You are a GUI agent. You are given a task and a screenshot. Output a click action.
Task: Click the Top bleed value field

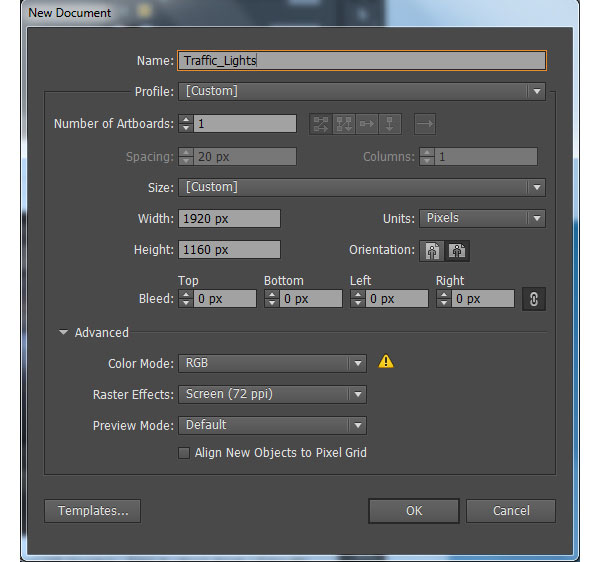pos(225,298)
